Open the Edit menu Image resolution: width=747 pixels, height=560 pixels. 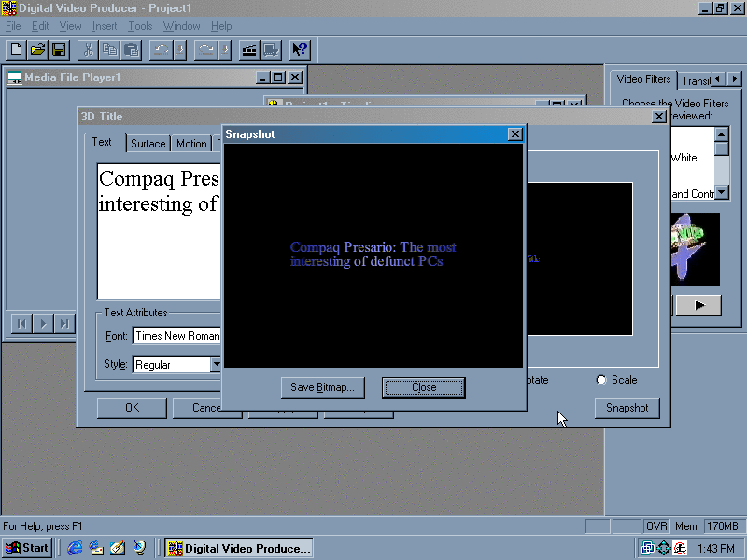coord(40,26)
